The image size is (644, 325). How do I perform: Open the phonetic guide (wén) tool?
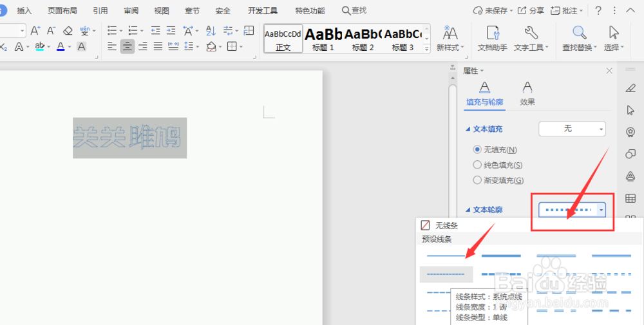pos(84,30)
